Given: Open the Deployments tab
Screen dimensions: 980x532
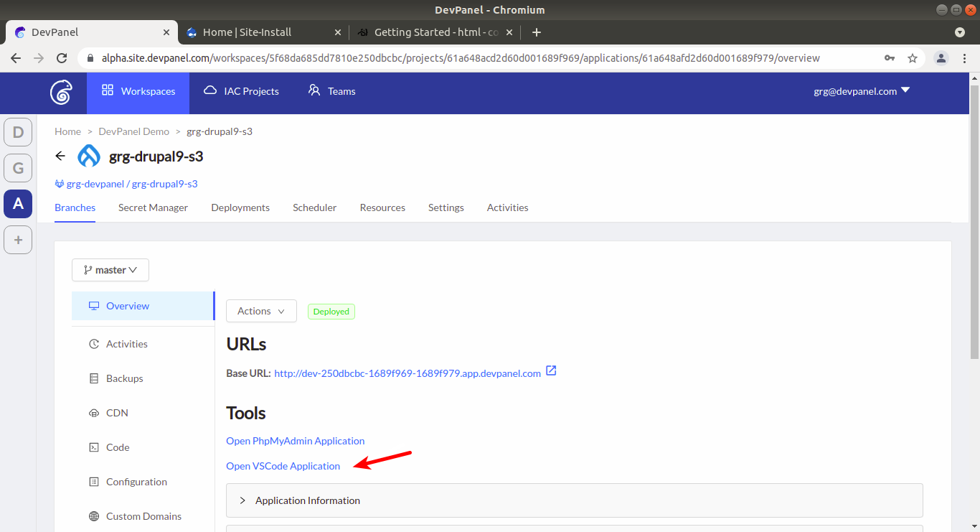Looking at the screenshot, I should [x=240, y=207].
